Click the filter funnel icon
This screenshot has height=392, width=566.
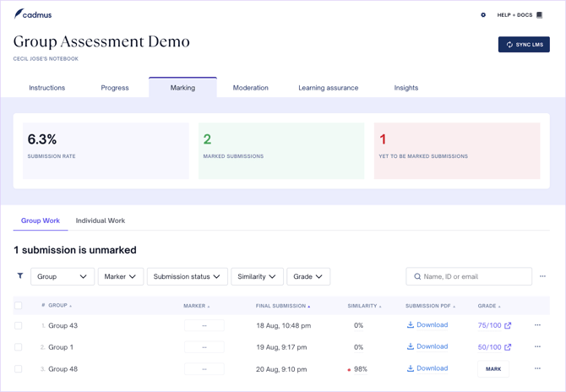(x=20, y=276)
